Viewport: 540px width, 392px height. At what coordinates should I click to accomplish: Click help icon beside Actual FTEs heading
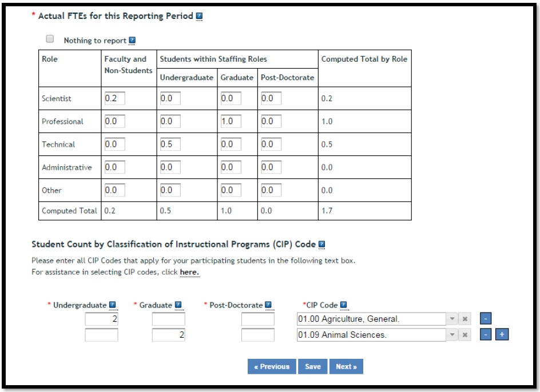coord(199,16)
